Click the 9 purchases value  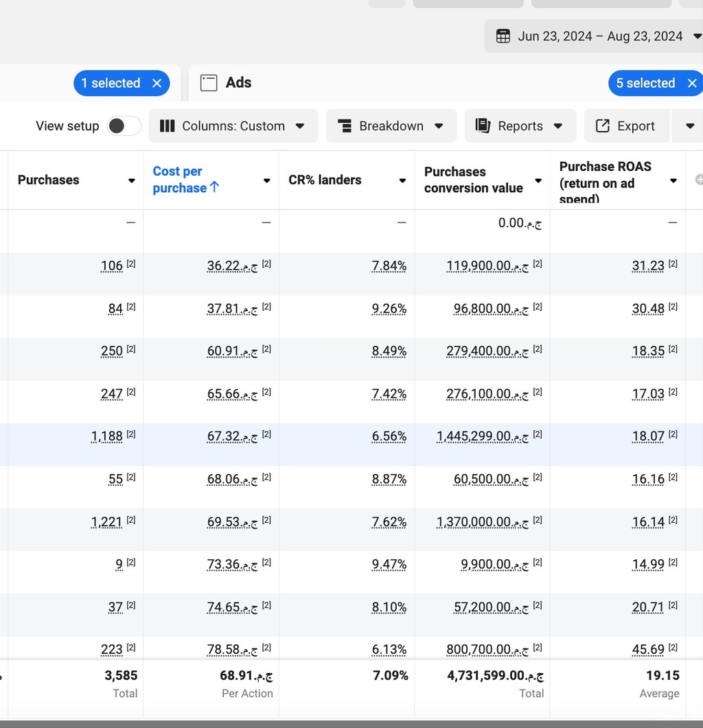(119, 564)
